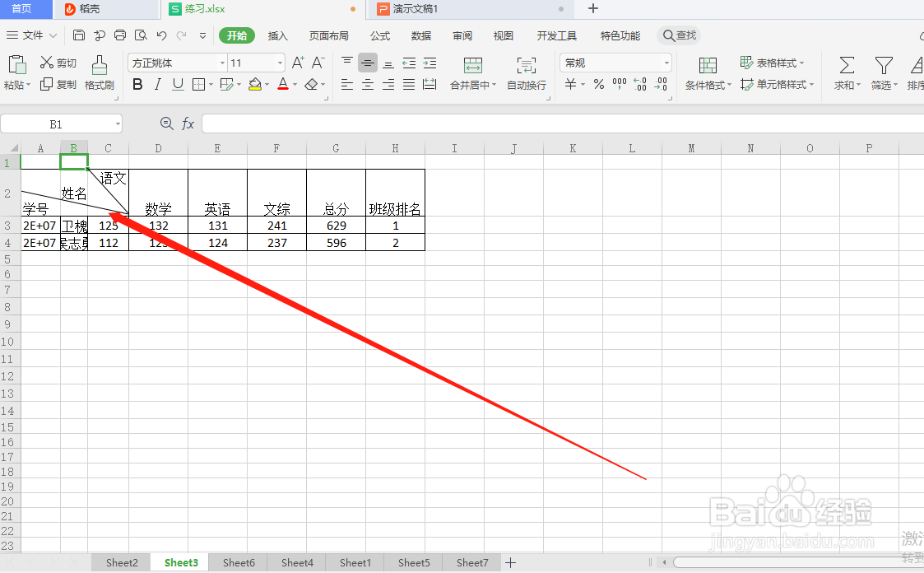Switch to the 插入 ribbon tab
Screen dimensions: 924x573
pyautogui.click(x=277, y=36)
